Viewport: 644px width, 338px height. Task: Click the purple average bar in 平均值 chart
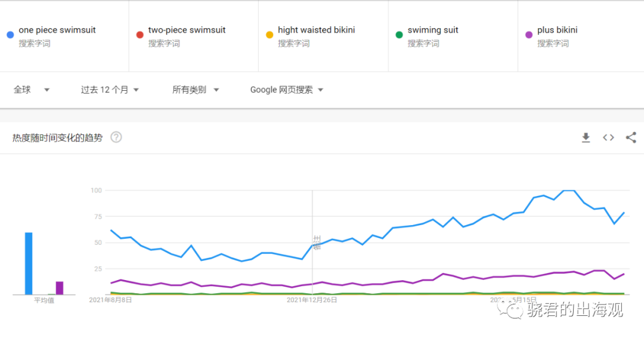[x=60, y=288]
